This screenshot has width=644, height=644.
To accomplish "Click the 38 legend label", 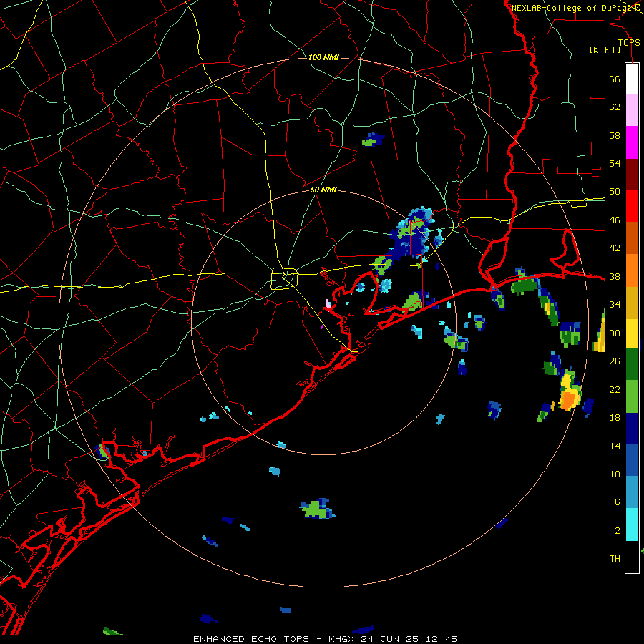I will tap(615, 277).
